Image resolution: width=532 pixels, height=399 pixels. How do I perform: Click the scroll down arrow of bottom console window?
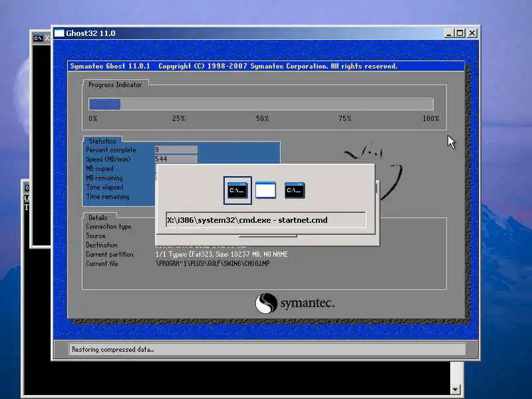(456, 389)
